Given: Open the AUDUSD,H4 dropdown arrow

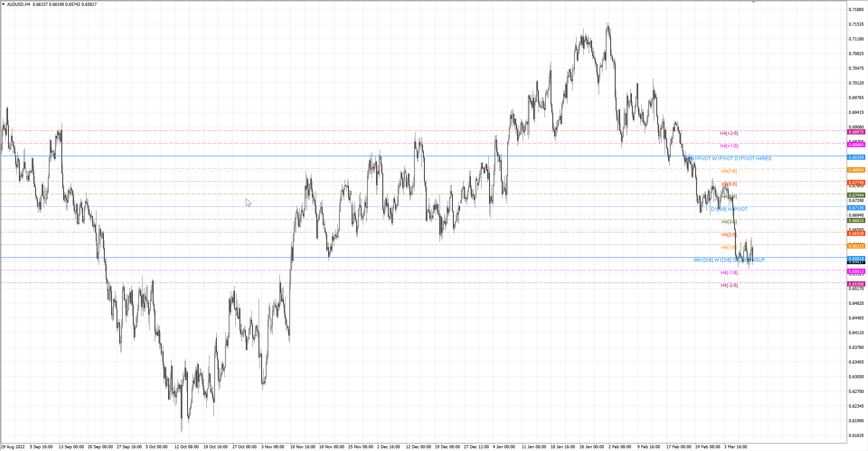Looking at the screenshot, I should [3, 4].
